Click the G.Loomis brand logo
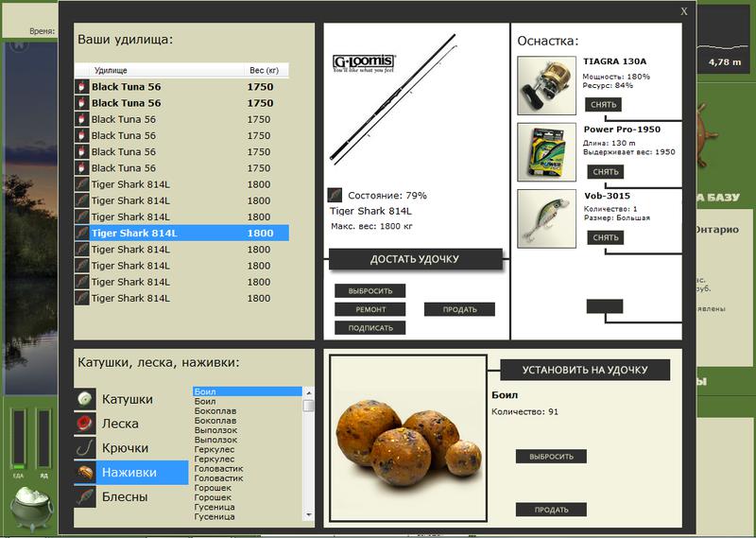Viewport: 756px width, 538px height. [x=364, y=63]
